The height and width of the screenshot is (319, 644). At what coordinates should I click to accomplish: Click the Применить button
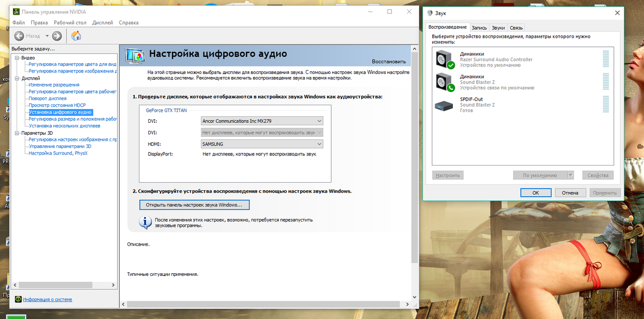pyautogui.click(x=605, y=193)
